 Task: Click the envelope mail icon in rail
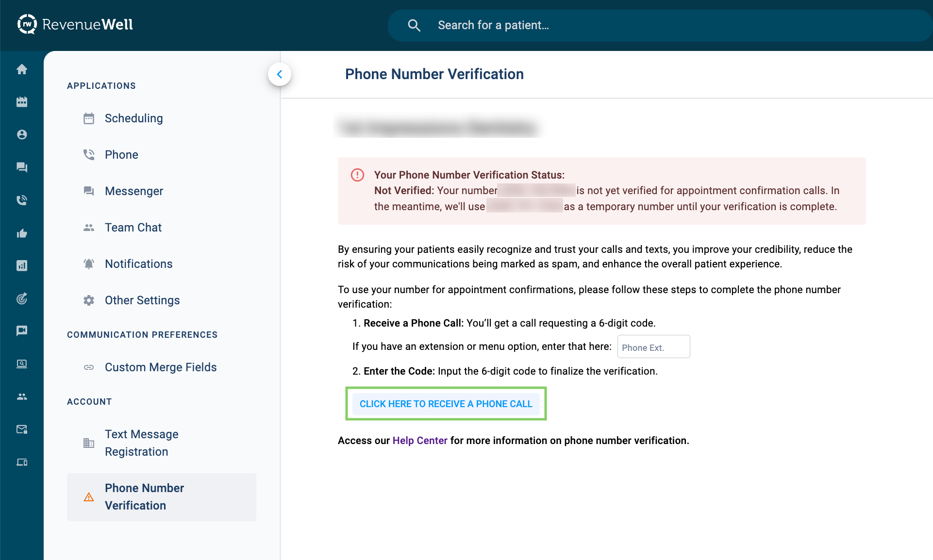tap(22, 429)
